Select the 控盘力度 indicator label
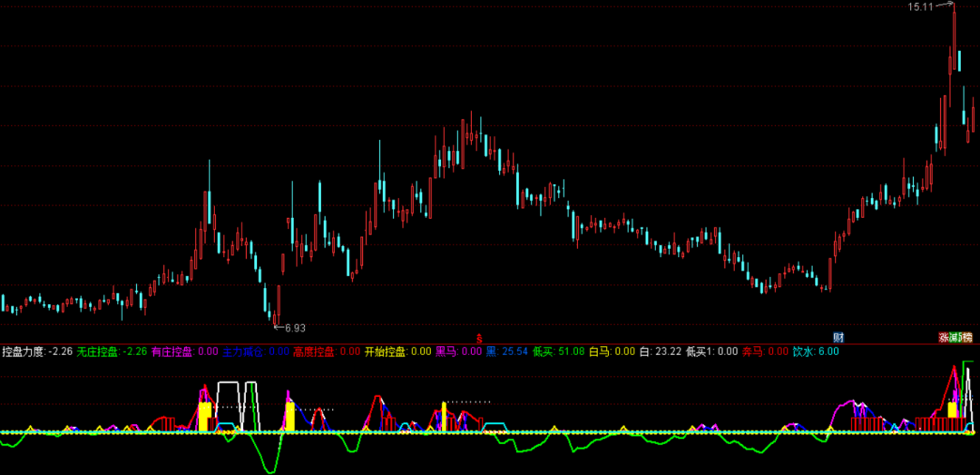This screenshot has height=475, width=980. point(23,351)
